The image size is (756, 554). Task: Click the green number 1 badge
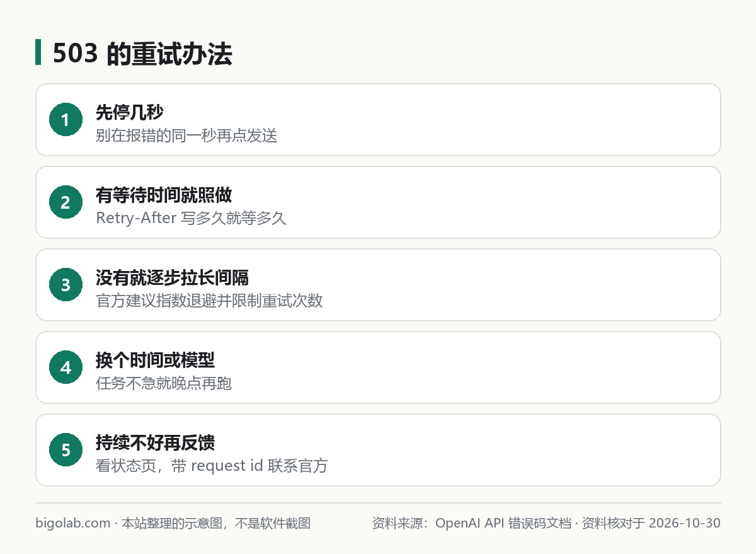[66, 120]
